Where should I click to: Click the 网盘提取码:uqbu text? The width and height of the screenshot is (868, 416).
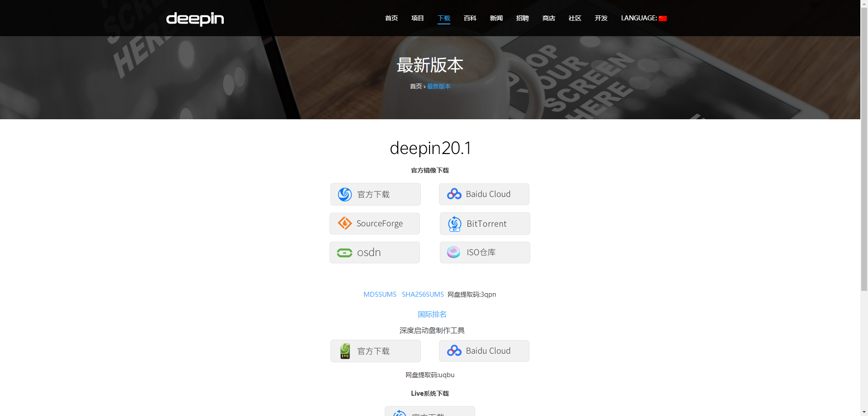pyautogui.click(x=430, y=375)
